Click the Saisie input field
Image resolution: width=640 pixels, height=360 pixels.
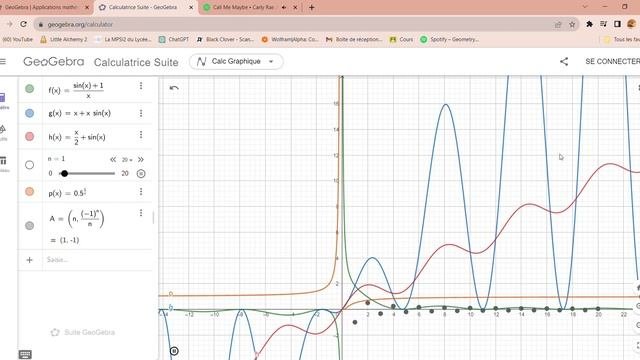[x=98, y=260]
